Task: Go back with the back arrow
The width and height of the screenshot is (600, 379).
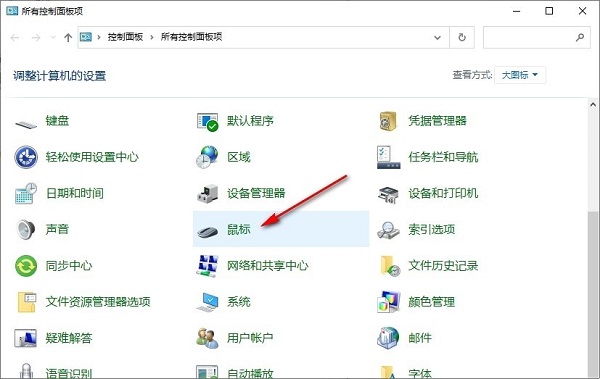Action: 15,38
